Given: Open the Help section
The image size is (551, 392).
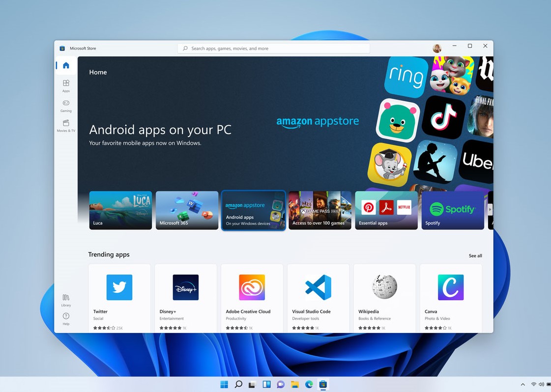Looking at the screenshot, I should coord(66,319).
